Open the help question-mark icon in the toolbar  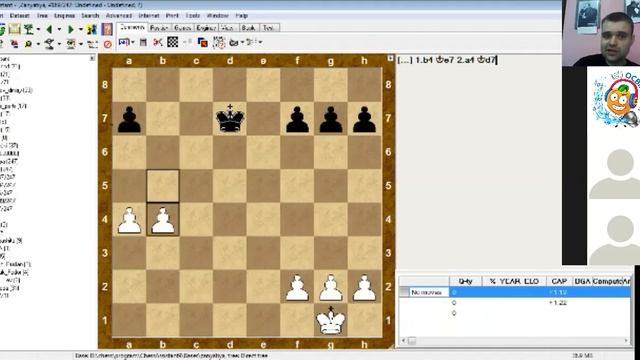pyautogui.click(x=107, y=29)
